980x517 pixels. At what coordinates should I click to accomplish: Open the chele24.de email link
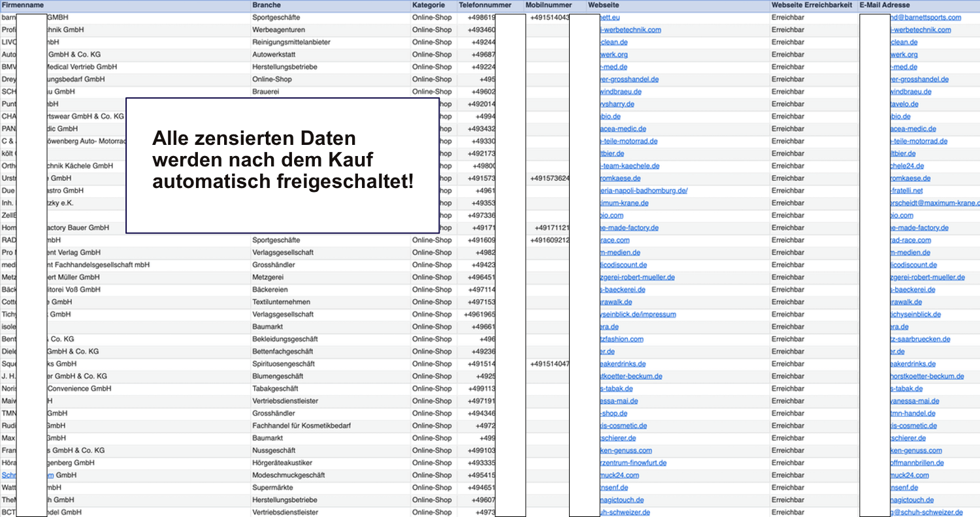907,166
